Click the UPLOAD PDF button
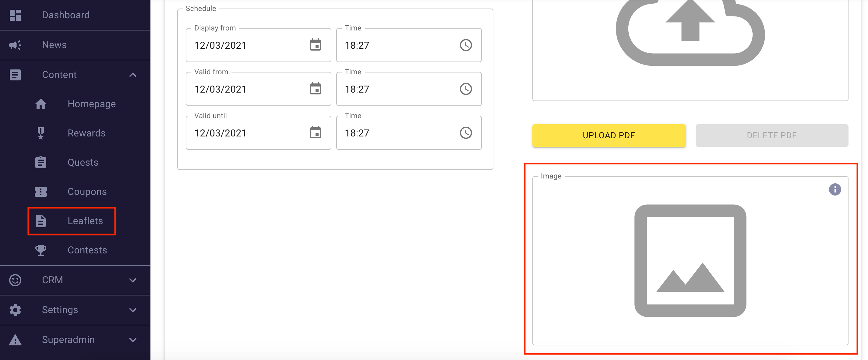The height and width of the screenshot is (360, 868). click(609, 136)
